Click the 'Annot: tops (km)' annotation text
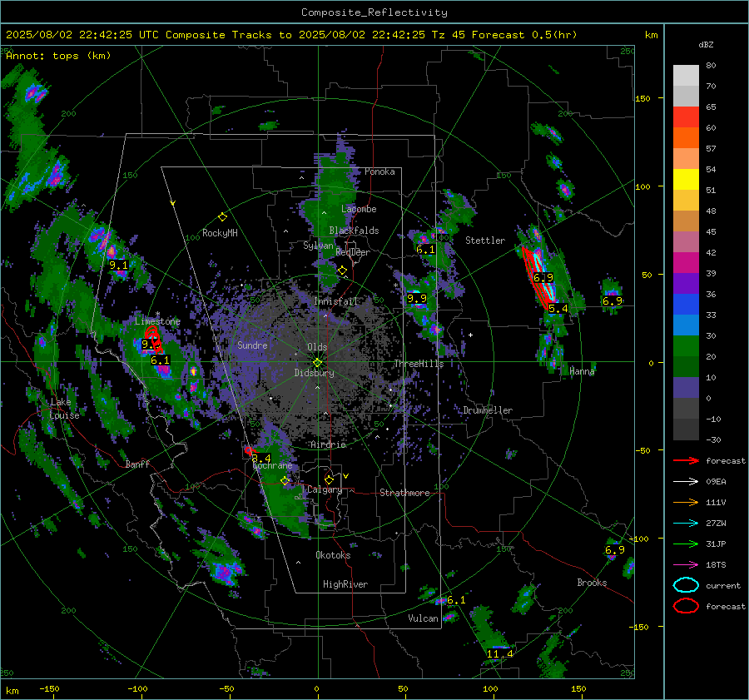This screenshot has height=700, width=749. (58, 56)
